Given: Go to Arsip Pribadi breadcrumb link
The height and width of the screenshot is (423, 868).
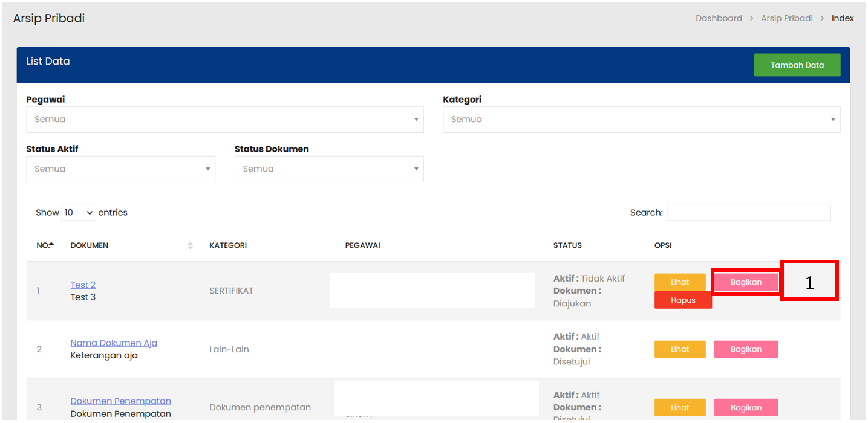Looking at the screenshot, I should point(786,18).
